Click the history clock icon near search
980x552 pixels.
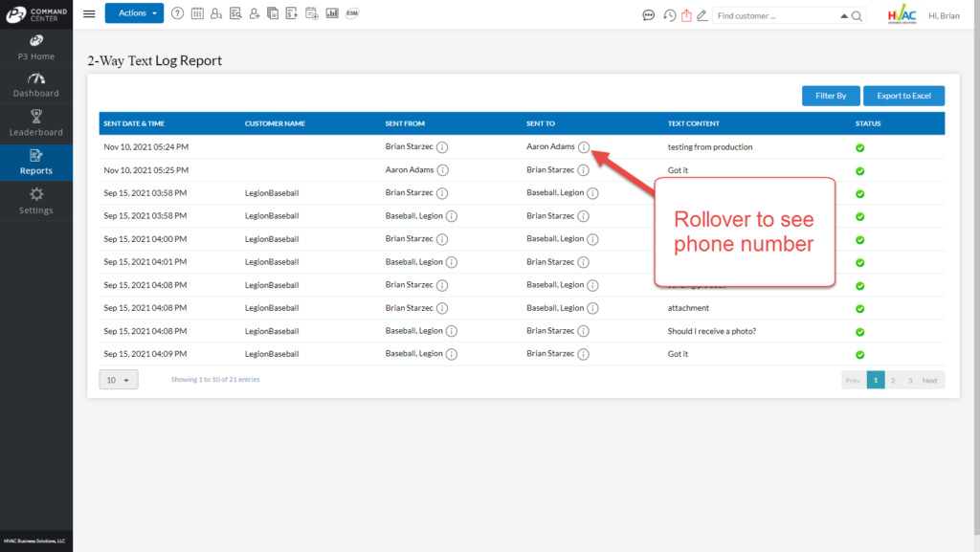pyautogui.click(x=669, y=15)
